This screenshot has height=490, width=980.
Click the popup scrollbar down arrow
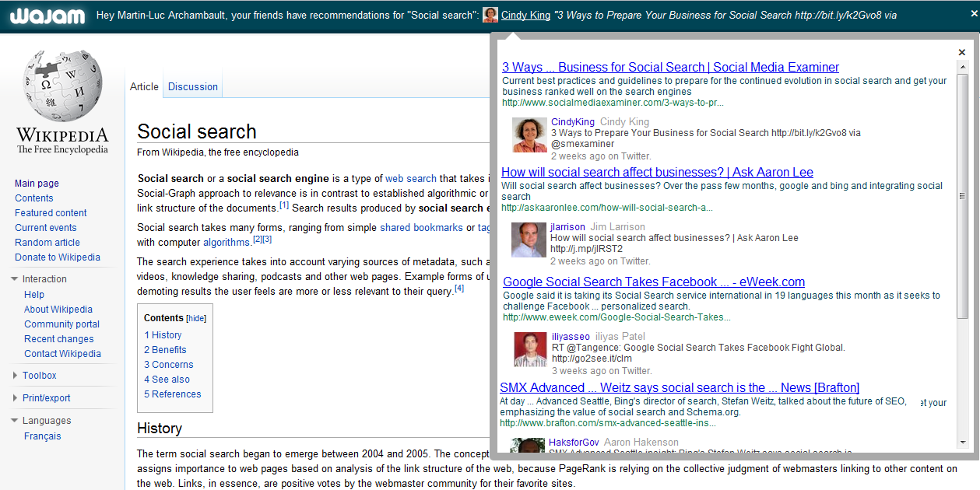pos(963,443)
